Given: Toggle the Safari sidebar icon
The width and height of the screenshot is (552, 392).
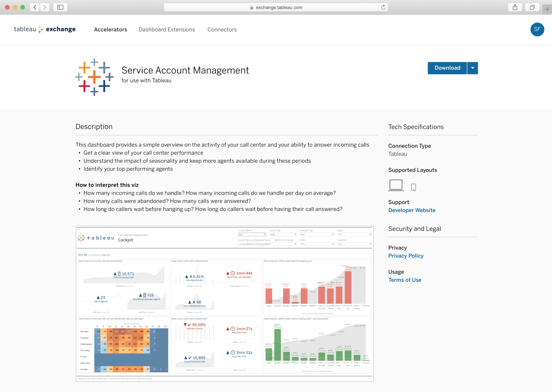Looking at the screenshot, I should coord(60,7).
